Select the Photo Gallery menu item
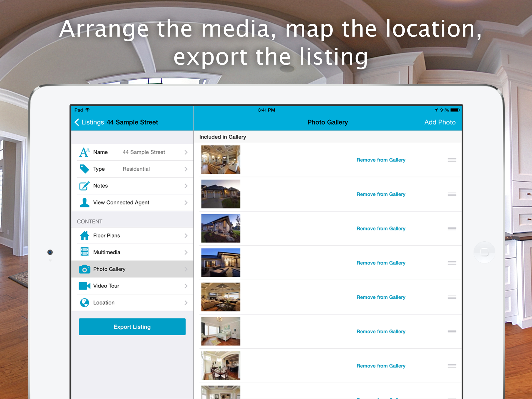 [x=132, y=269]
